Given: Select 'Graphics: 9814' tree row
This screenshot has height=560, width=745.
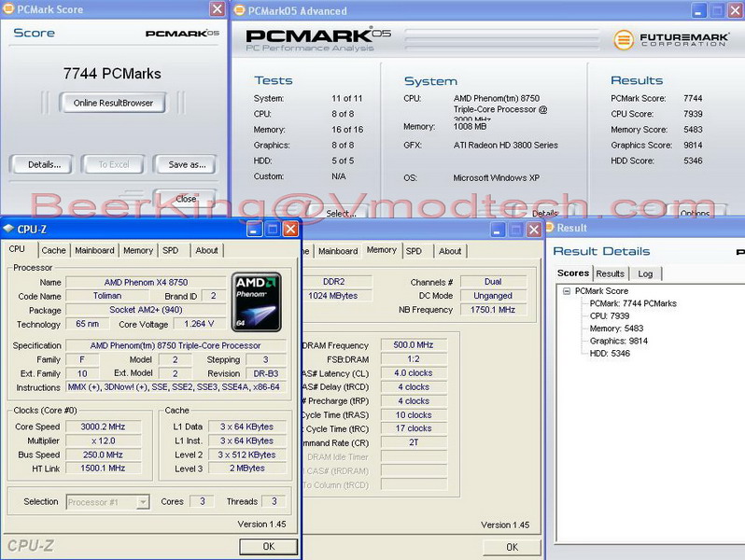Looking at the screenshot, I should click(x=619, y=341).
